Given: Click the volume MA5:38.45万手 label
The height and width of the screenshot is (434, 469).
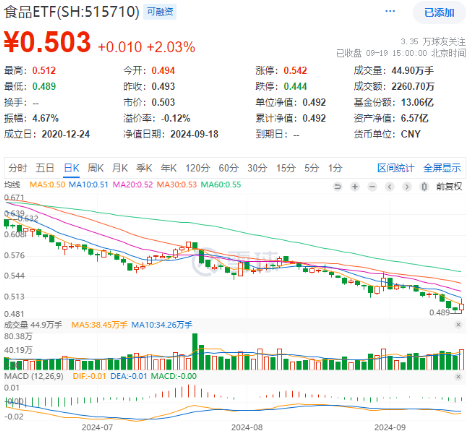Looking at the screenshot, I should coord(99,325).
